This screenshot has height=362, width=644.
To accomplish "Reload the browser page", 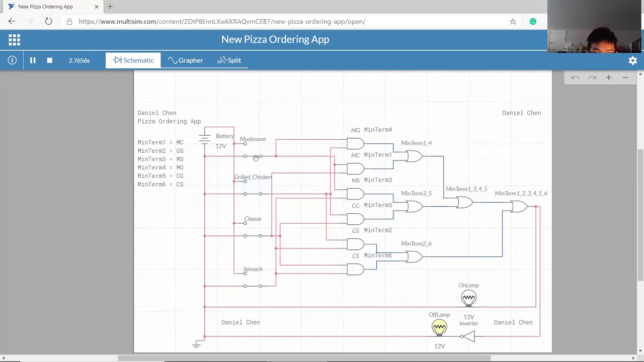I will (x=48, y=22).
